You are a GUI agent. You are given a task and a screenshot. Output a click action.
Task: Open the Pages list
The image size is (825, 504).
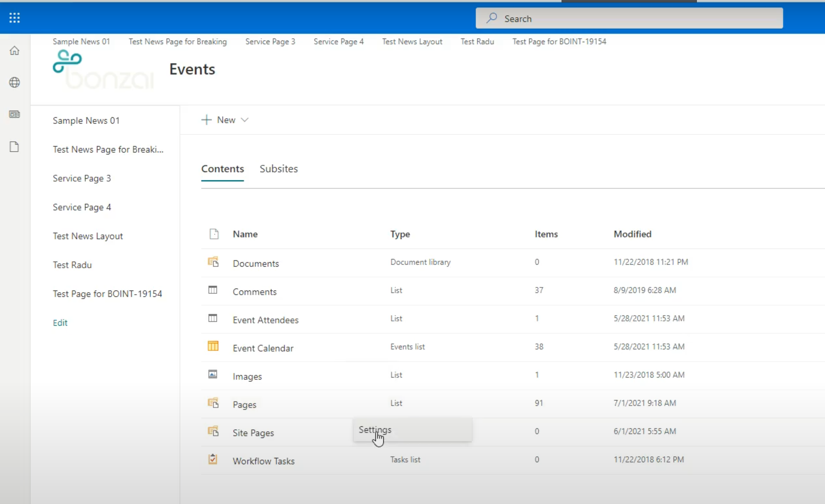pyautogui.click(x=244, y=405)
